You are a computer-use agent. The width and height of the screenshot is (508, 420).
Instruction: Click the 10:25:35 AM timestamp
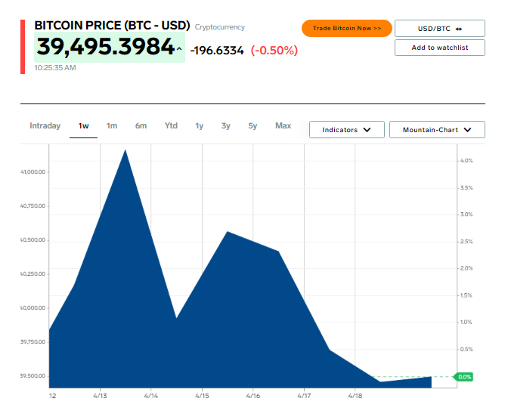55,68
